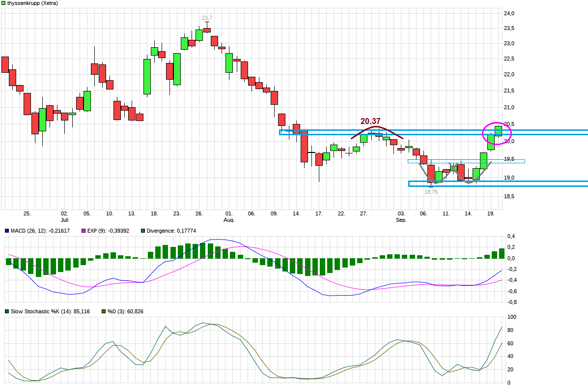
Task: Toggle the thyssenkrupp series via its legend marker
Action: click(4, 3)
